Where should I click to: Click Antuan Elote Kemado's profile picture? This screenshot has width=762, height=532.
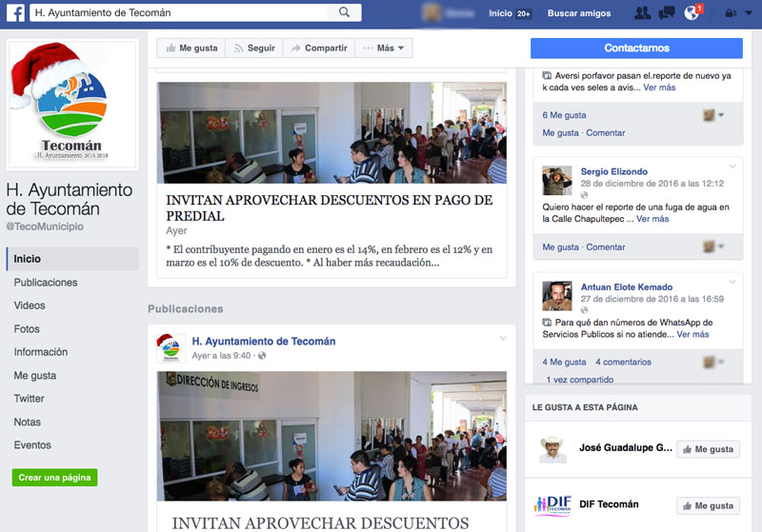tap(557, 296)
